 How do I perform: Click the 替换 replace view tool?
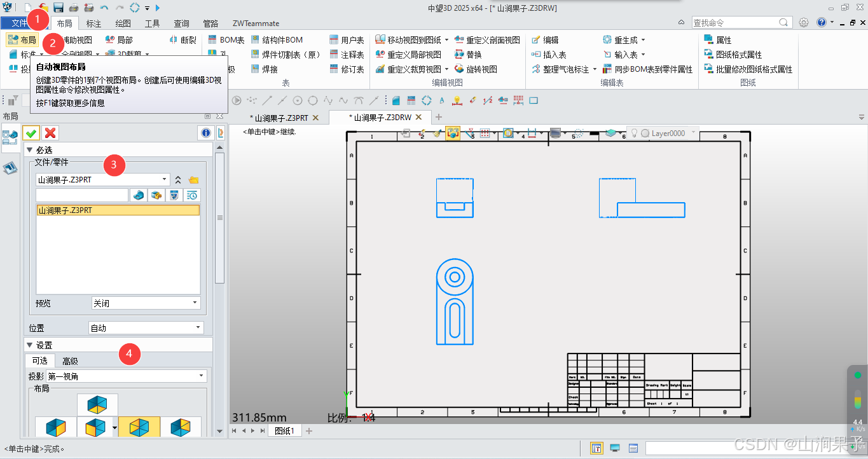pos(469,55)
